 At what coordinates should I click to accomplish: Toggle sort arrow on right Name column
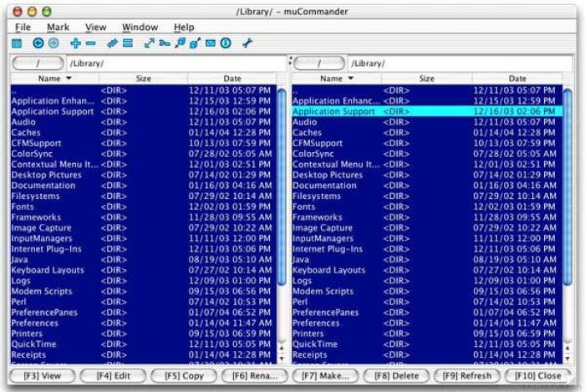click(351, 79)
